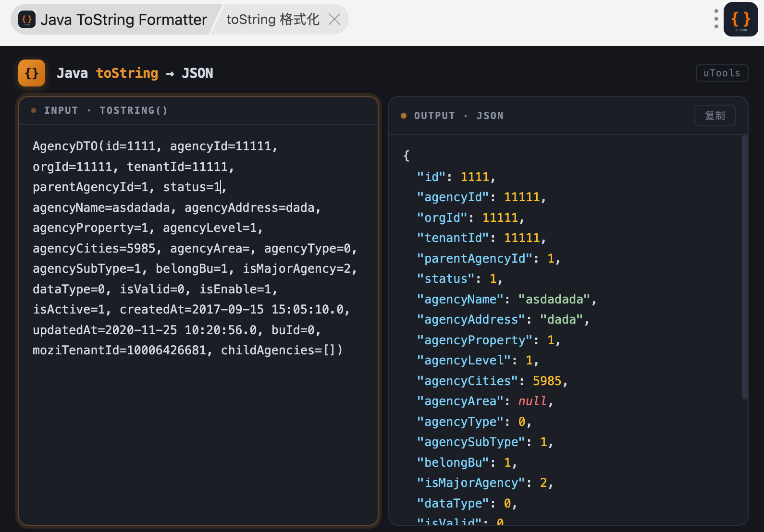Click the "dataType": 0 output line
Image resolution: width=764 pixels, height=532 pixels.
point(467,503)
